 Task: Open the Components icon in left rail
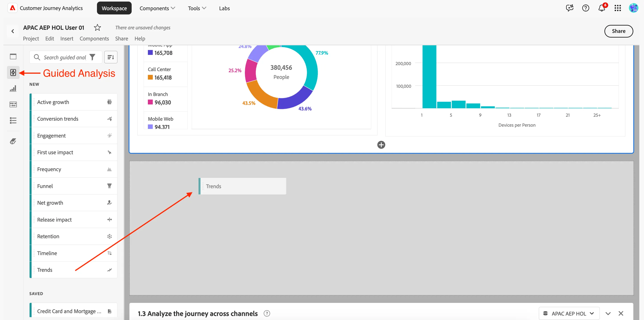(13, 104)
